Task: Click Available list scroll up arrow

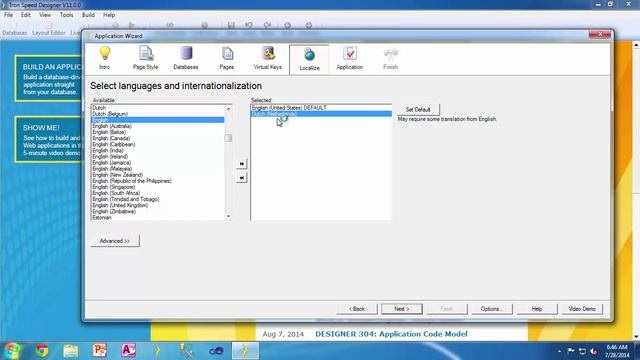Action: (228, 109)
